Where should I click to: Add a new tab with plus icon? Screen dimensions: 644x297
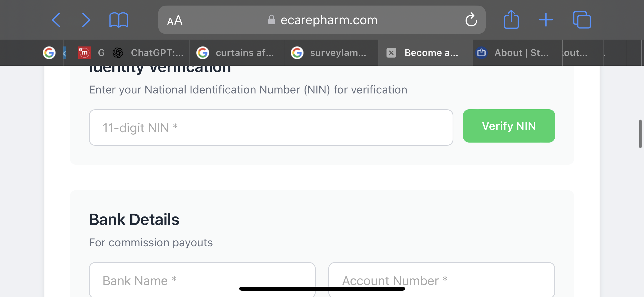coord(546,20)
